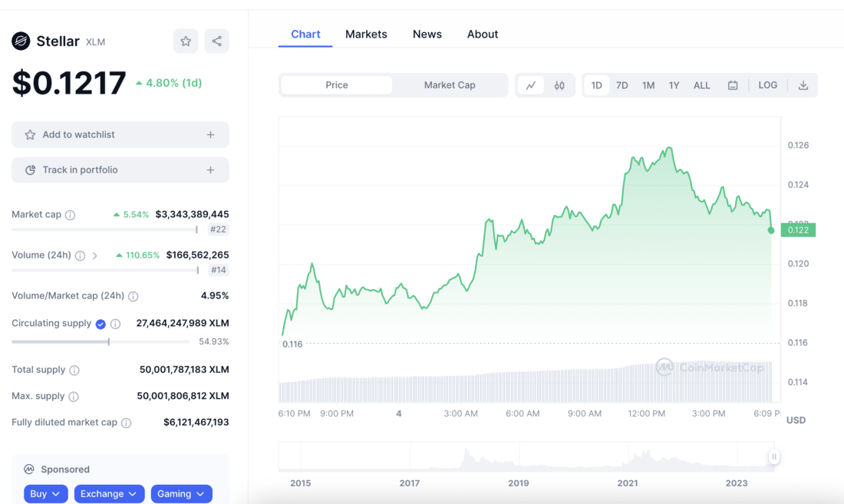Screen dimensions: 844x504
Task: Open the share icon button
Action: [216, 41]
